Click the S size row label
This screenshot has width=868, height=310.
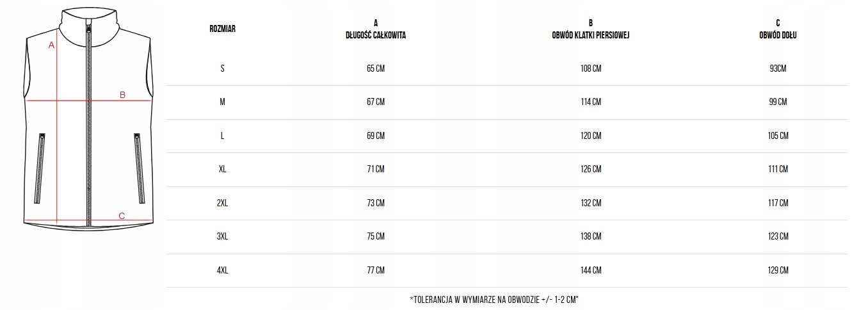(222, 69)
